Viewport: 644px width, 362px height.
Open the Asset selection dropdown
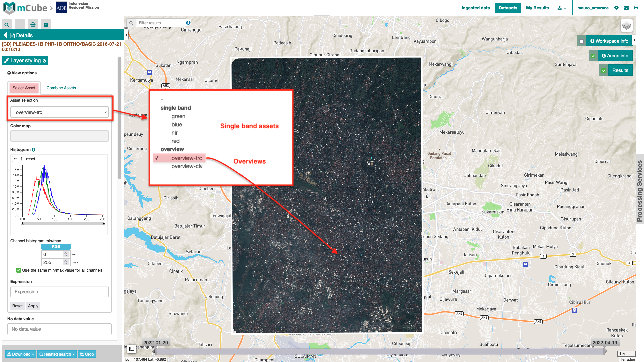point(60,112)
